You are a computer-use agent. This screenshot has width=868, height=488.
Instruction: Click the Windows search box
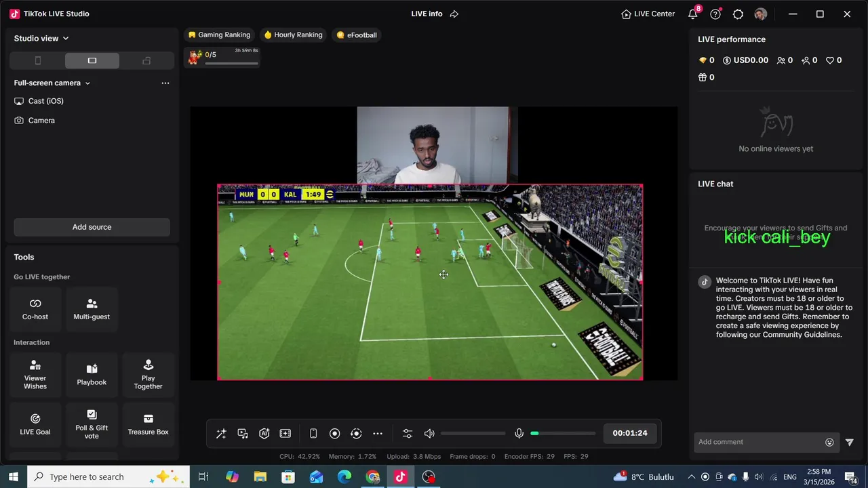tap(108, 477)
